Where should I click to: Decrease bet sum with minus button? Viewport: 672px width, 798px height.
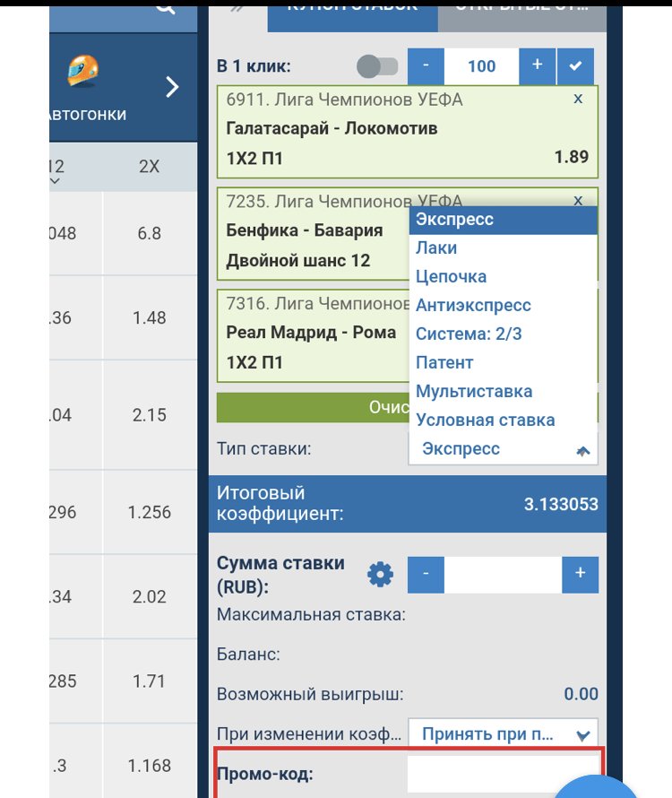(426, 575)
